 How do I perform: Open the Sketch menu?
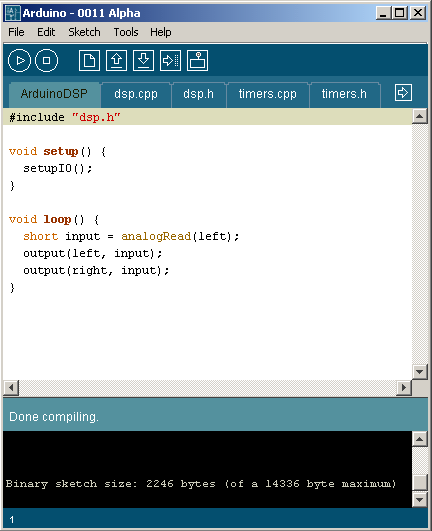(84, 32)
